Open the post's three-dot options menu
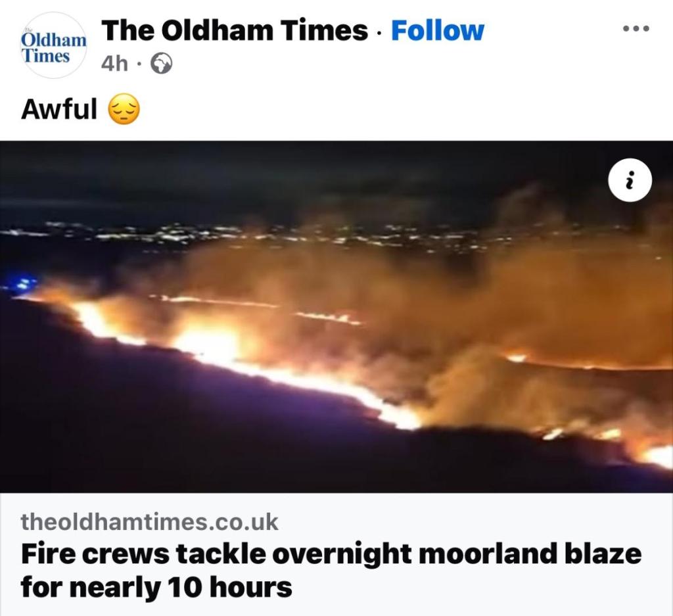The image size is (673, 616). tap(636, 29)
